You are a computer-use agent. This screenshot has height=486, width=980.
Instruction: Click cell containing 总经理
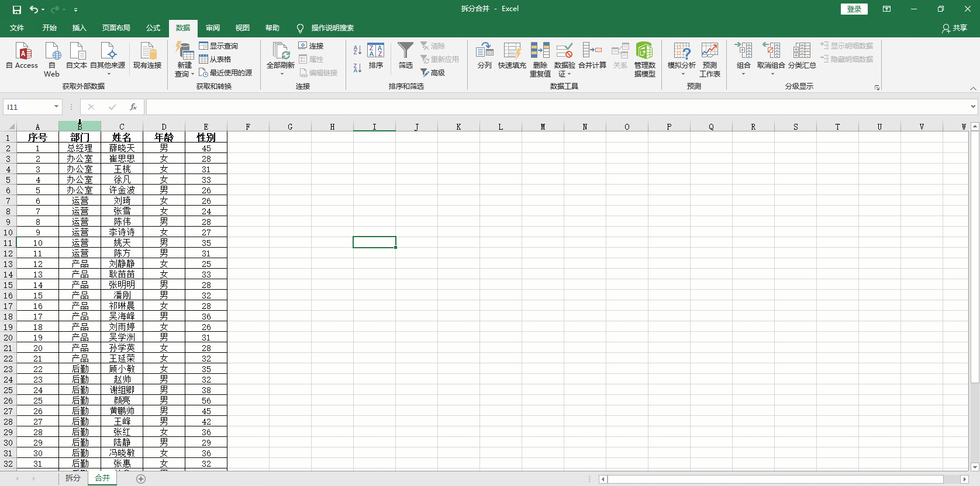[80, 148]
